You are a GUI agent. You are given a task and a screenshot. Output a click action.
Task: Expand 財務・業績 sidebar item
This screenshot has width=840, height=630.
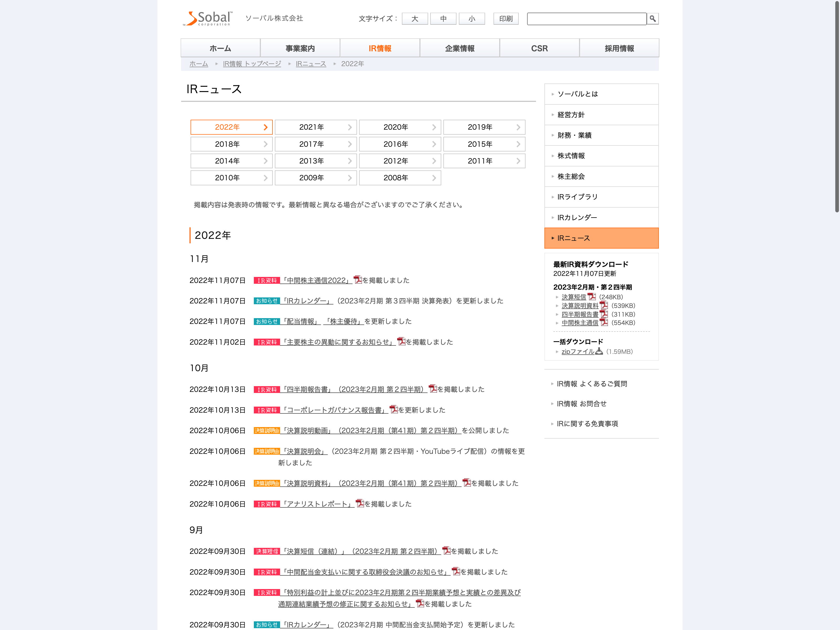click(574, 135)
